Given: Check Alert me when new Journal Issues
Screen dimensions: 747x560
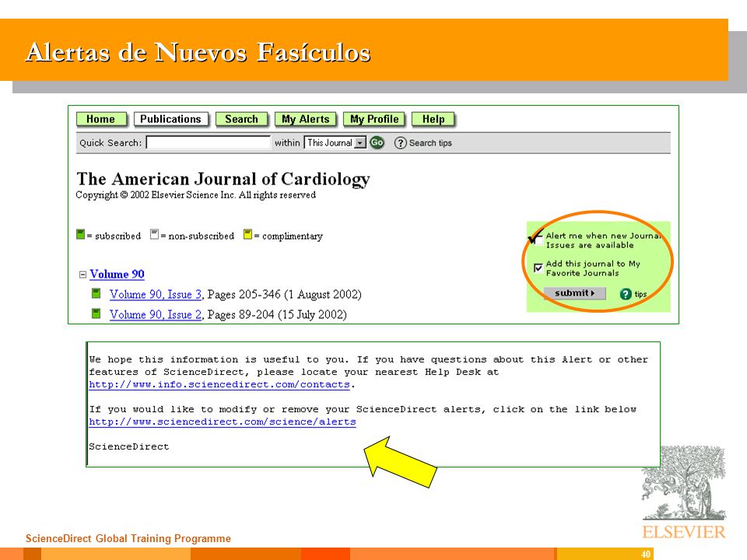Looking at the screenshot, I should point(538,240).
